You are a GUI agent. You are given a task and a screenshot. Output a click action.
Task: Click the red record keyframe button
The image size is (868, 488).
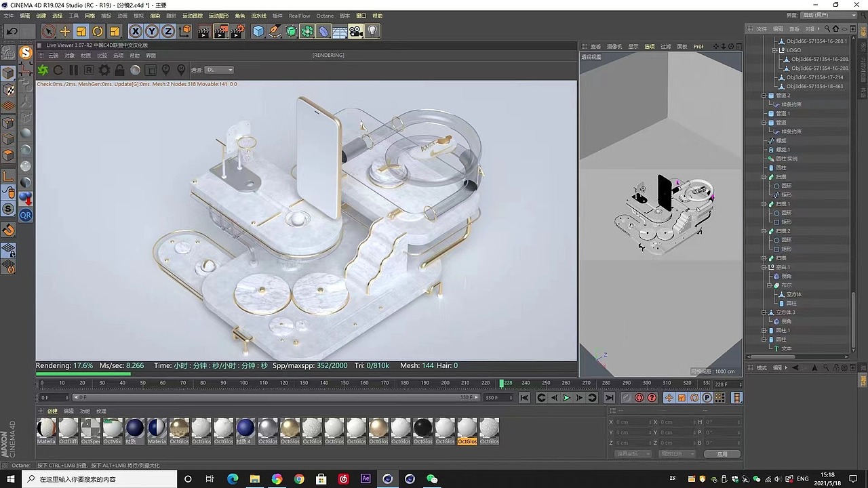[x=639, y=398]
